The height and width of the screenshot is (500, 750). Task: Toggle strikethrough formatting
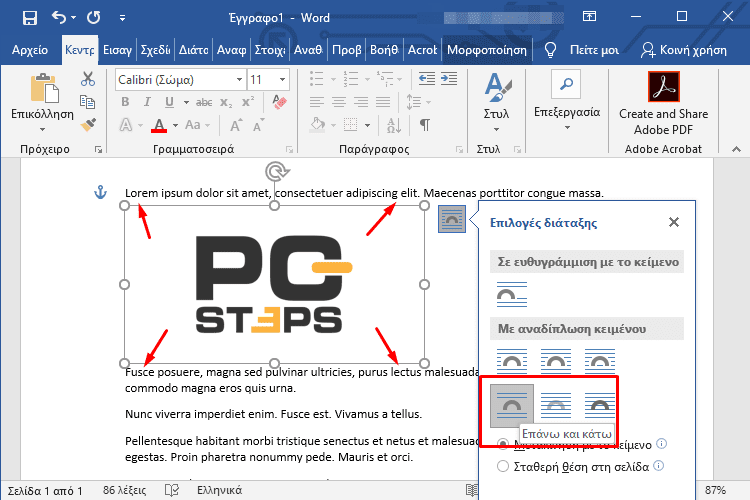tap(204, 102)
